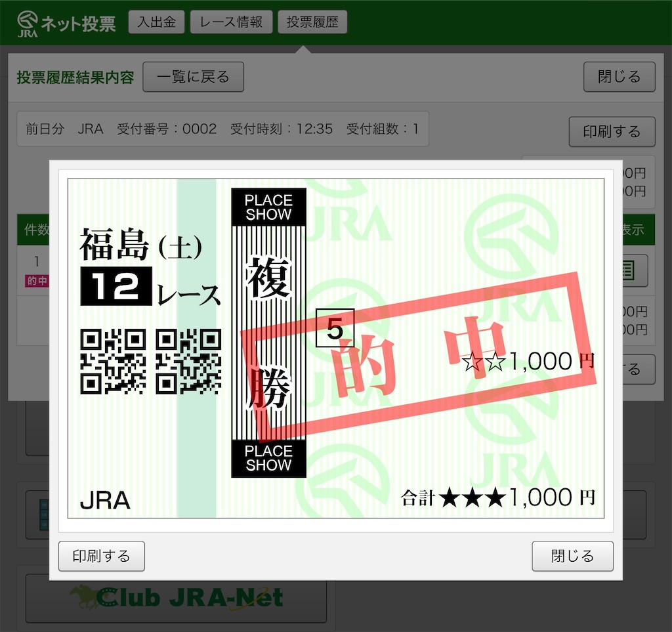Click 受付番号：0002 text
The width and height of the screenshot is (672, 632).
[167, 129]
